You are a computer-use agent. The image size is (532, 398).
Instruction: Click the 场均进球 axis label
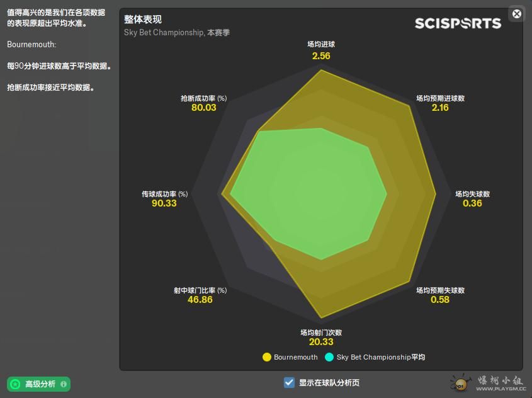(x=321, y=44)
